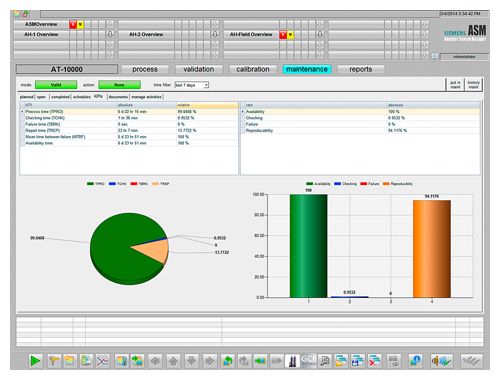Click the filter funnel icon in bottom toolbar

click(54, 361)
